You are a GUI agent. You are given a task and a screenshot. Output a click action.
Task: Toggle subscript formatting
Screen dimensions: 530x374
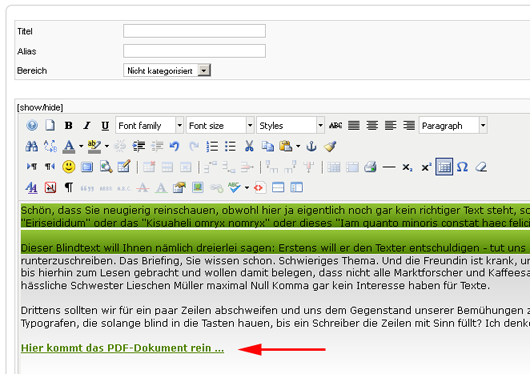point(407,167)
